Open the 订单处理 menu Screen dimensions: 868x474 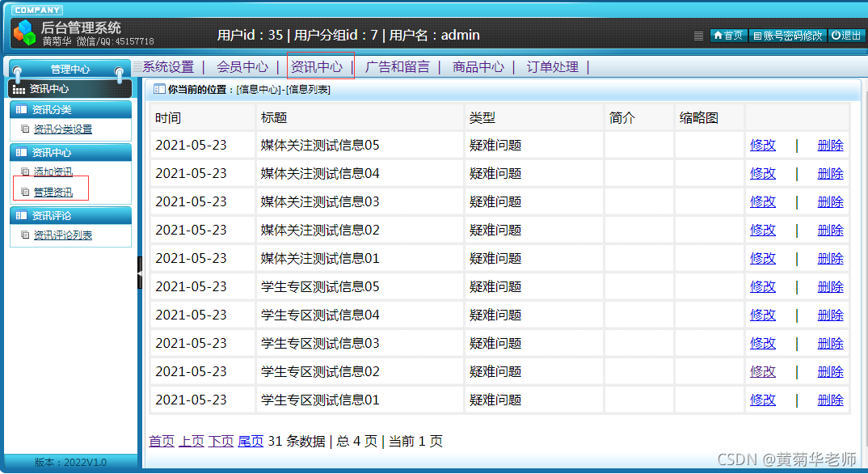click(x=552, y=68)
